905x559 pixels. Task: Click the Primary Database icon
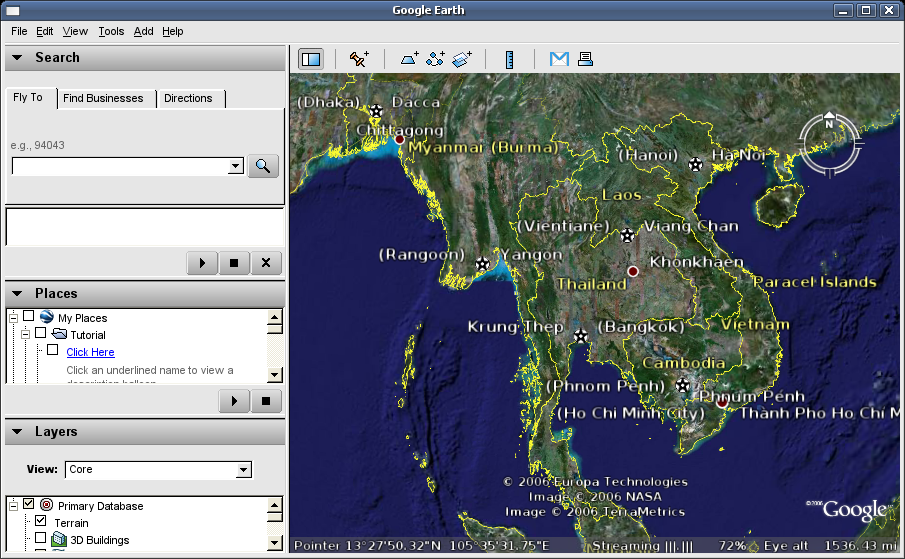tap(47, 505)
